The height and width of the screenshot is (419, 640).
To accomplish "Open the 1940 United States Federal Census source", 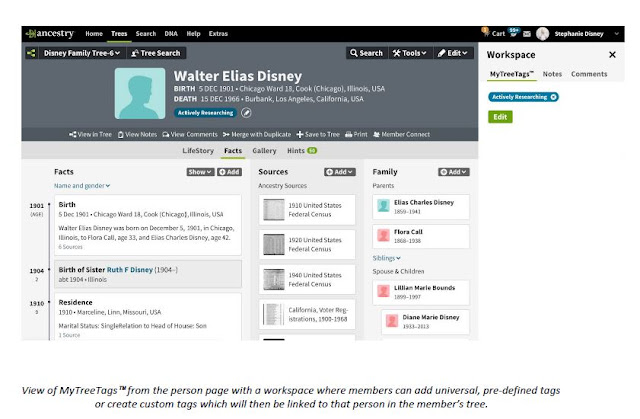I will tap(307, 279).
